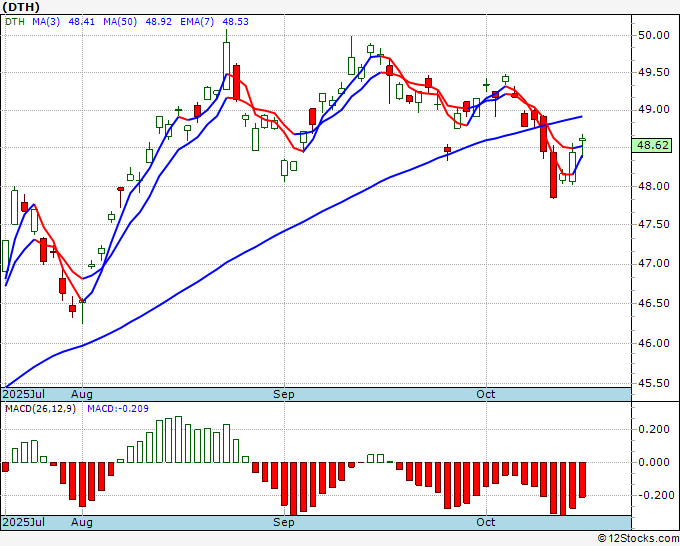Click the 48.00 price axis label
Viewport: 680px width, 546px height.
click(x=654, y=186)
